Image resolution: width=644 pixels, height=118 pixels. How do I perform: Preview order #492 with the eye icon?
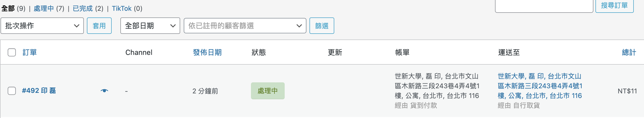click(104, 91)
